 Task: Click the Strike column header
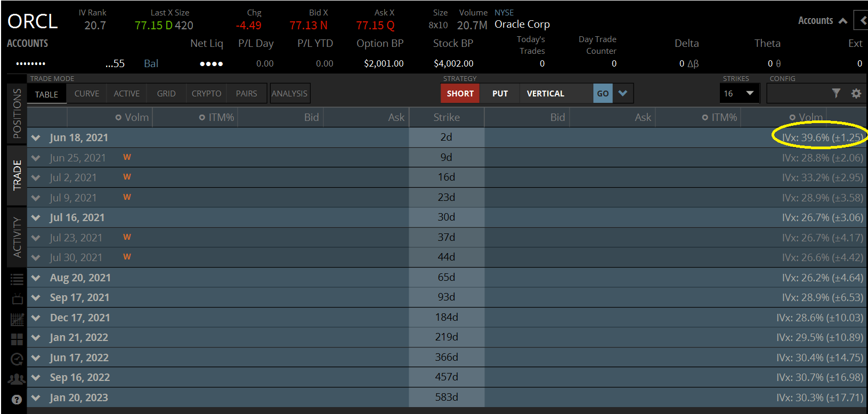pyautogui.click(x=447, y=117)
